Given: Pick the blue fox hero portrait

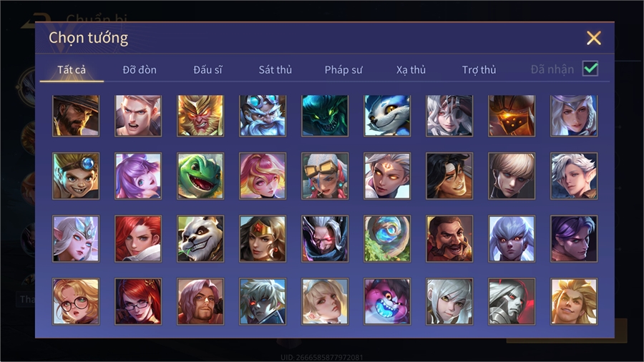Looking at the screenshot, I should tap(387, 116).
